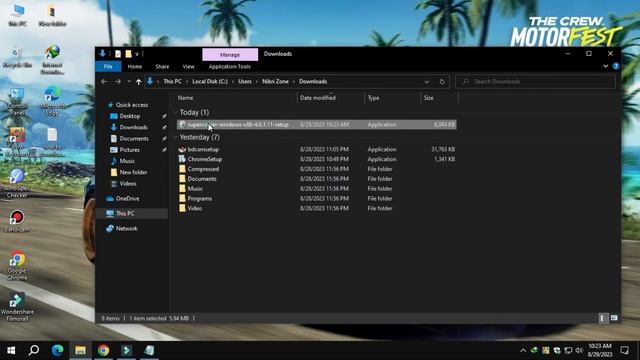Collapse the Today (1) group
Image resolution: width=640 pixels, height=360 pixels.
pos(176,112)
